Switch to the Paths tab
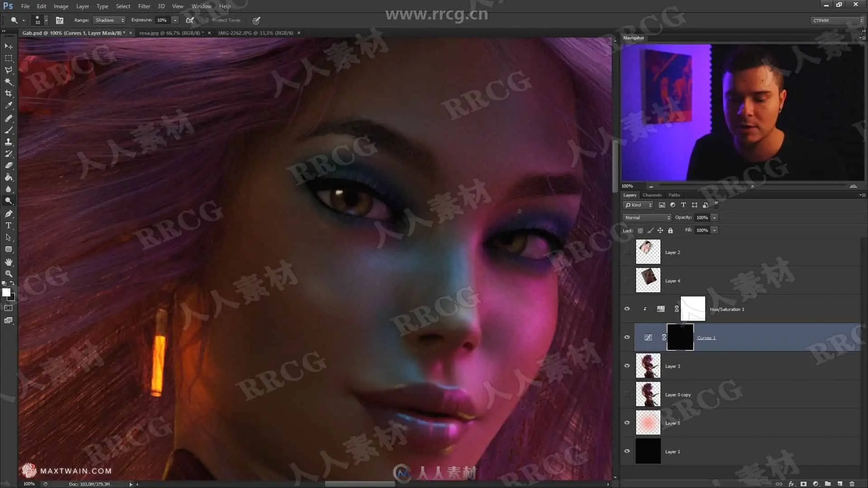Viewport: 868px width, 488px height. coord(674,195)
